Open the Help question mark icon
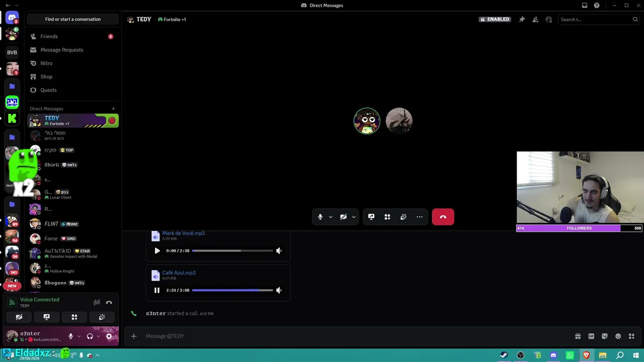The width and height of the screenshot is (644, 362). point(597,6)
